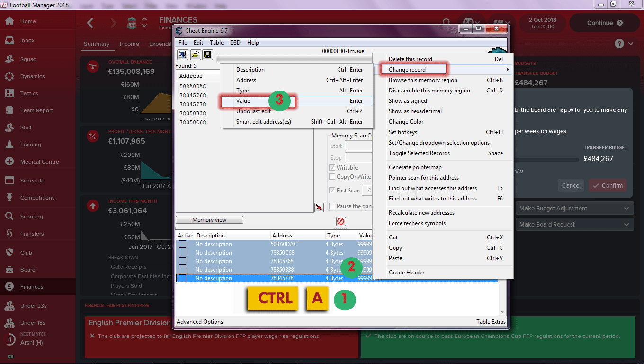Open Competitions trophy icon
Screen dimensions: 644x364
[9, 198]
